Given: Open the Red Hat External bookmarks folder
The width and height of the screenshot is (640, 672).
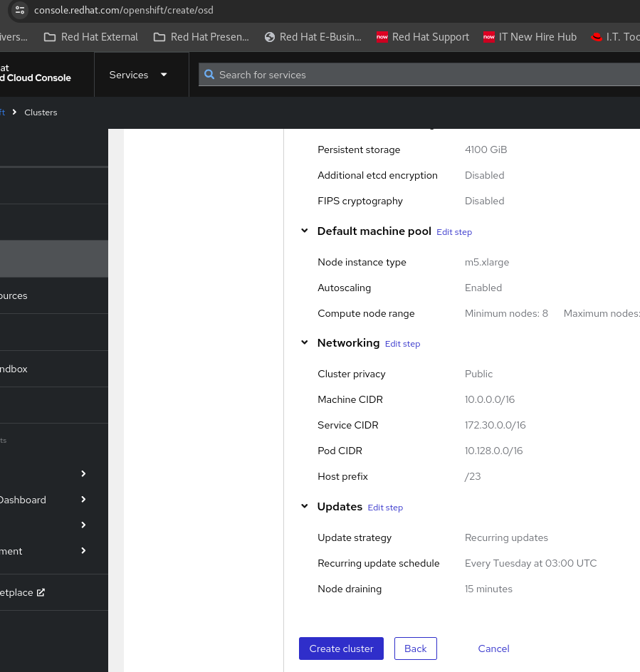Looking at the screenshot, I should point(91,37).
